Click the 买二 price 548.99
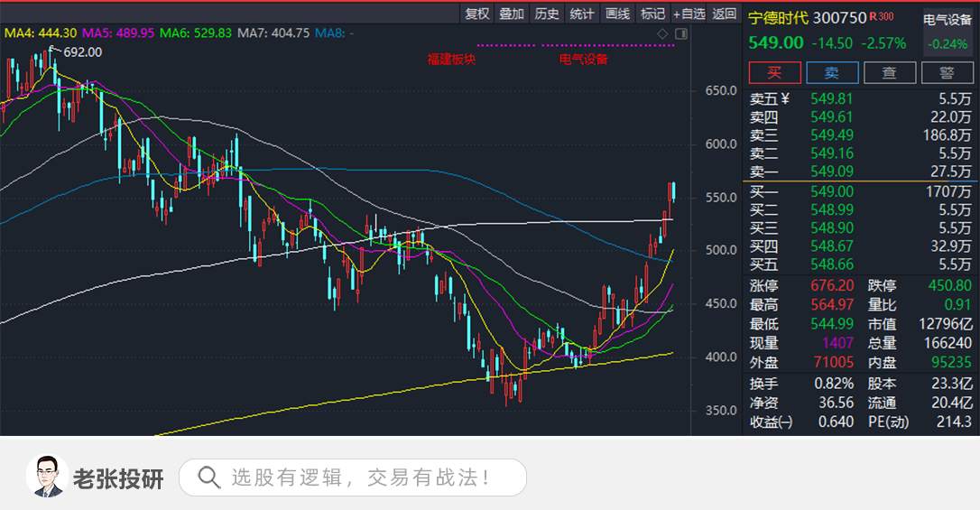The image size is (980, 510). pos(832,210)
